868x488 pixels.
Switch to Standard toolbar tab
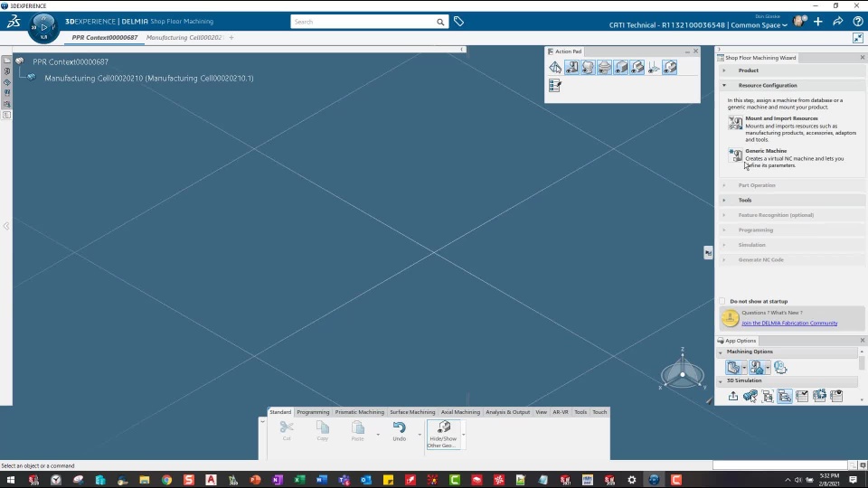280,412
